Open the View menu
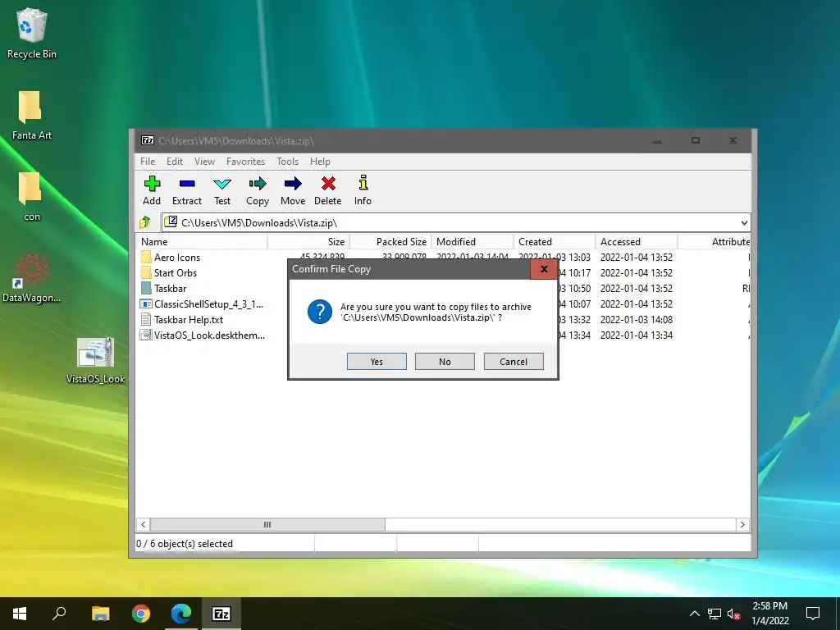The width and height of the screenshot is (840, 630). click(x=204, y=162)
